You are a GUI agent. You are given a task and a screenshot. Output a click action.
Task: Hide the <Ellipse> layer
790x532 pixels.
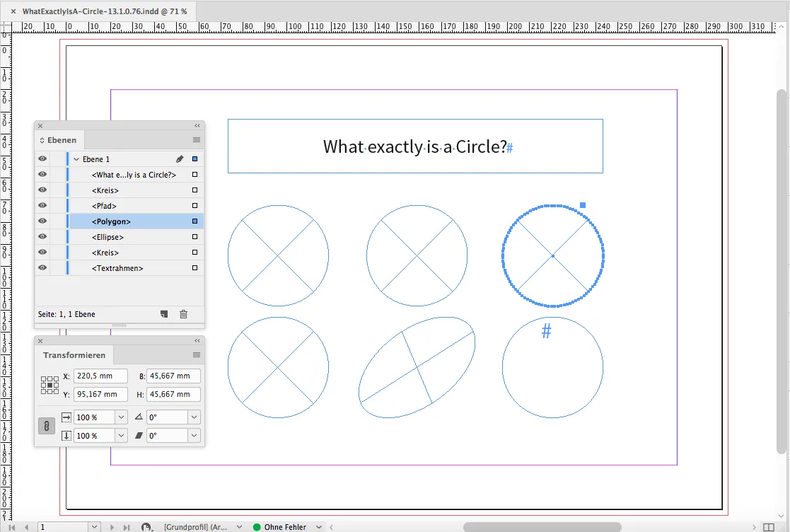(42, 236)
